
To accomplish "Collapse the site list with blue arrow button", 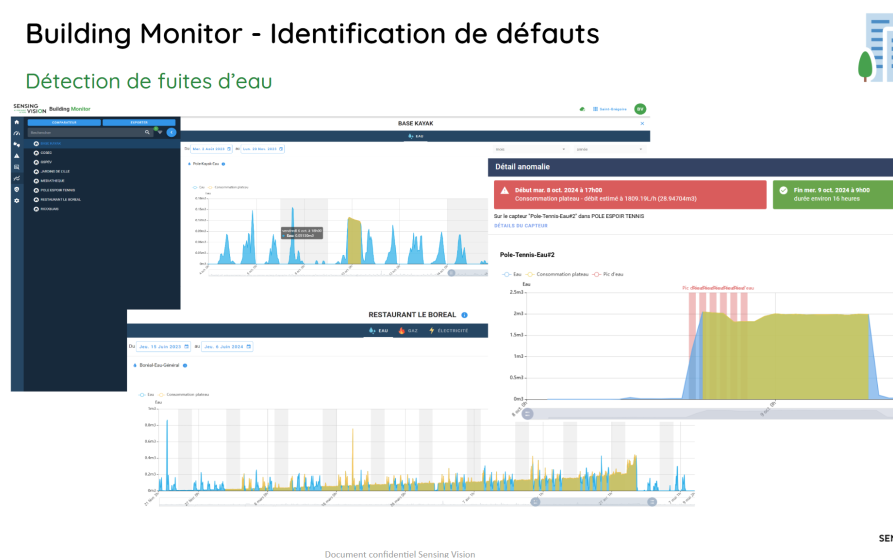I will pyautogui.click(x=171, y=132).
